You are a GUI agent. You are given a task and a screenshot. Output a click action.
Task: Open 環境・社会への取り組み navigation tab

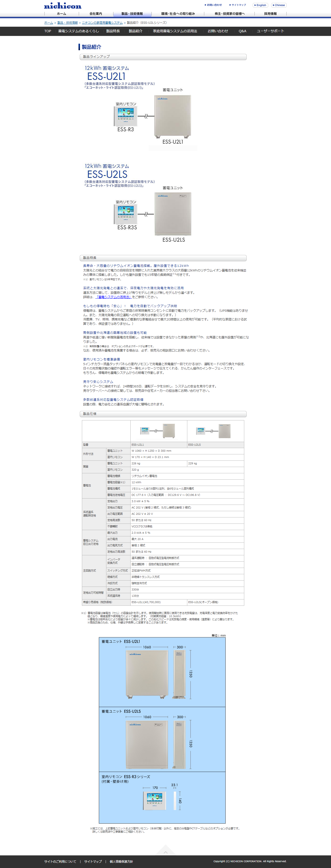pos(178,14)
